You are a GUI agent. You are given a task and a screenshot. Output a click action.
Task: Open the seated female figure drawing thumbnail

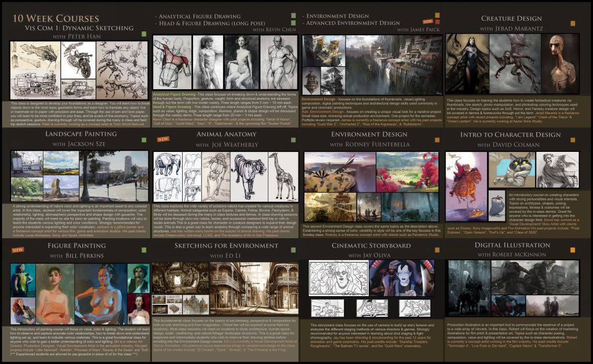click(241, 63)
